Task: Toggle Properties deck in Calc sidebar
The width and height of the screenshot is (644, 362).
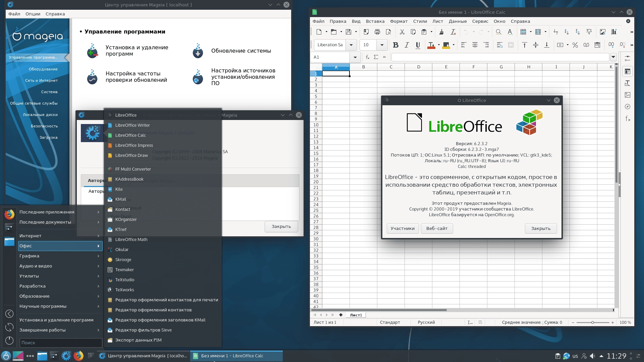Action: pos(628,71)
